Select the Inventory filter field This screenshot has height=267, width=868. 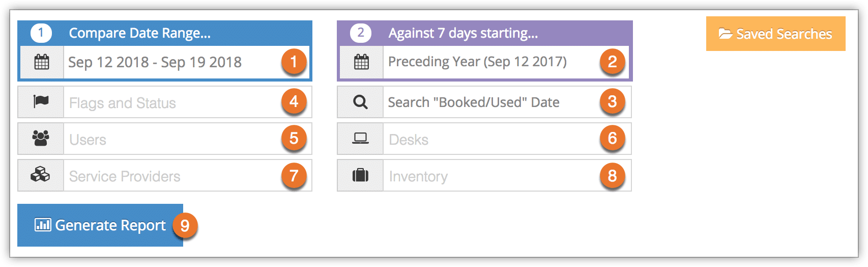pyautogui.click(x=507, y=175)
